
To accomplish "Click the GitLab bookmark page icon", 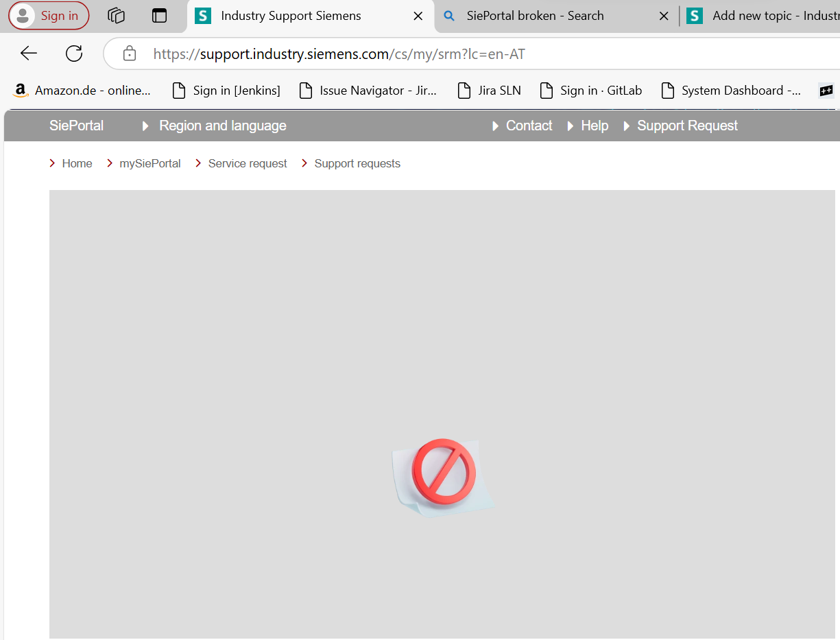I will [x=547, y=91].
